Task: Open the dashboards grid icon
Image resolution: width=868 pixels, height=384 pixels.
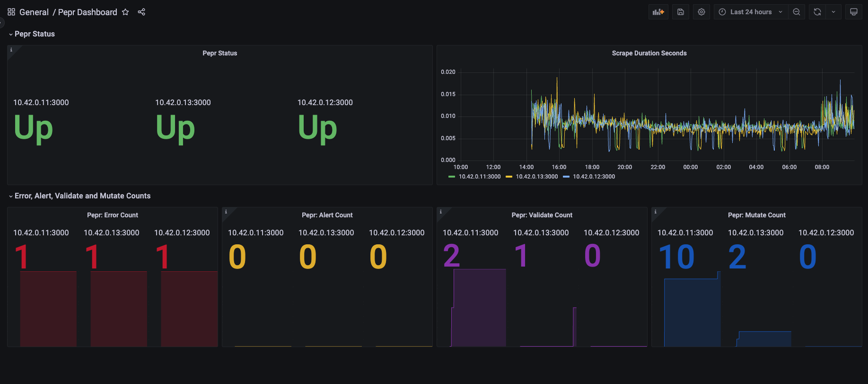Action: [x=11, y=12]
